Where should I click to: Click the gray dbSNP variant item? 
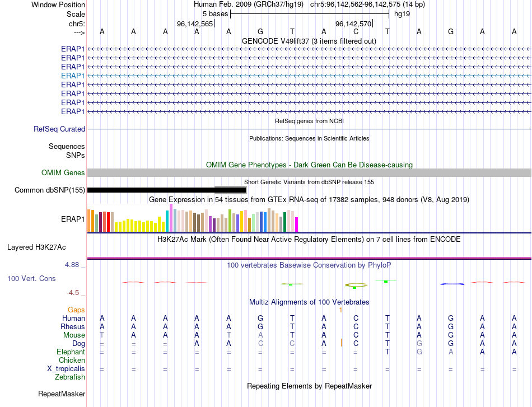tap(230, 190)
